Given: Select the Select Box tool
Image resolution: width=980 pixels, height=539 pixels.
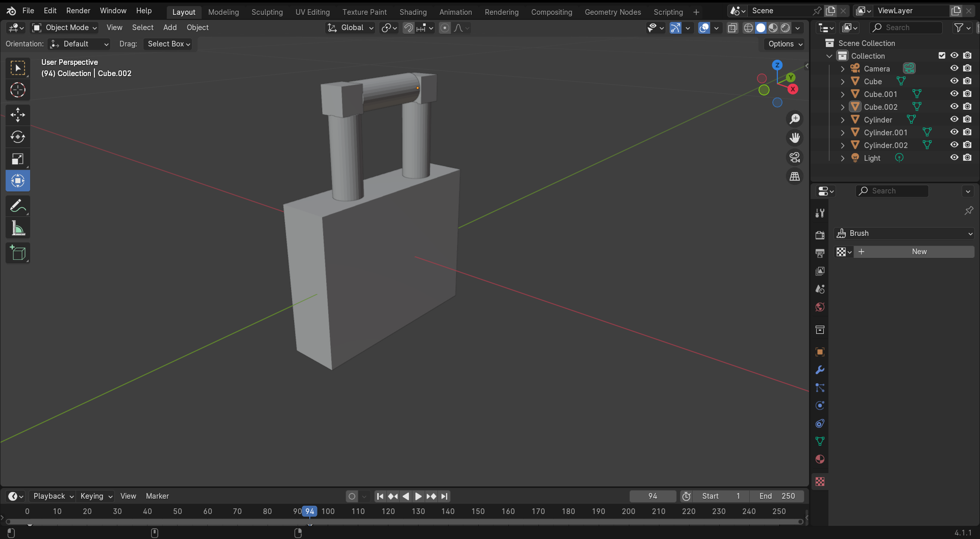Looking at the screenshot, I should 18,68.
